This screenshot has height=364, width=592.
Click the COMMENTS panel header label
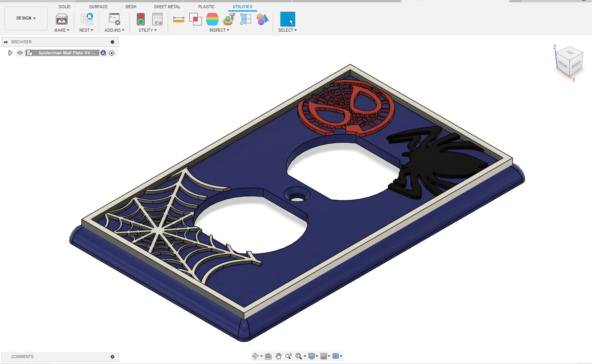point(22,357)
